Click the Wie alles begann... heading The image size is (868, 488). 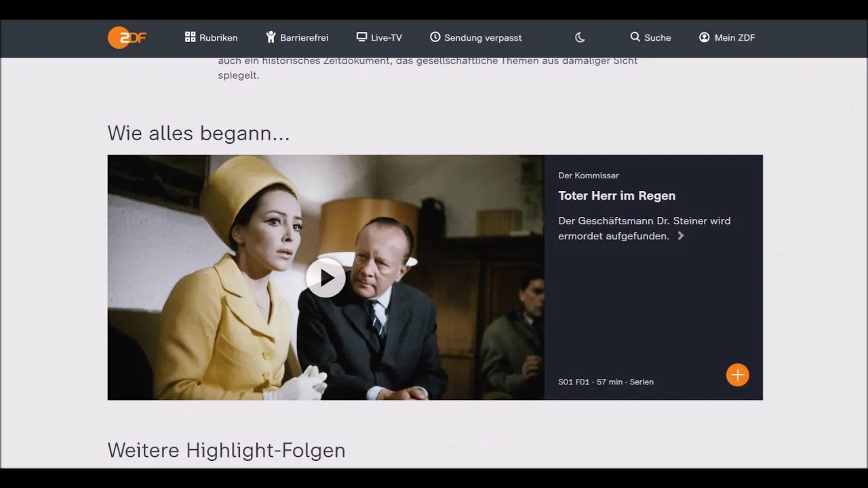click(x=199, y=134)
